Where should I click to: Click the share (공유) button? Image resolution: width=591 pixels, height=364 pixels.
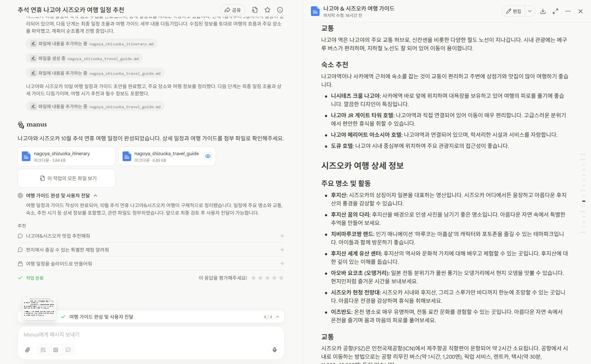[x=232, y=10]
